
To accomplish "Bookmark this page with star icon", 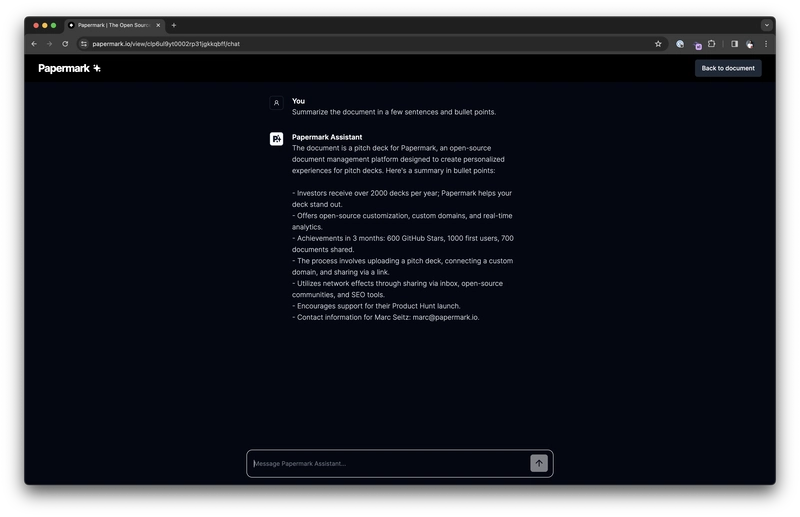I will [x=658, y=44].
